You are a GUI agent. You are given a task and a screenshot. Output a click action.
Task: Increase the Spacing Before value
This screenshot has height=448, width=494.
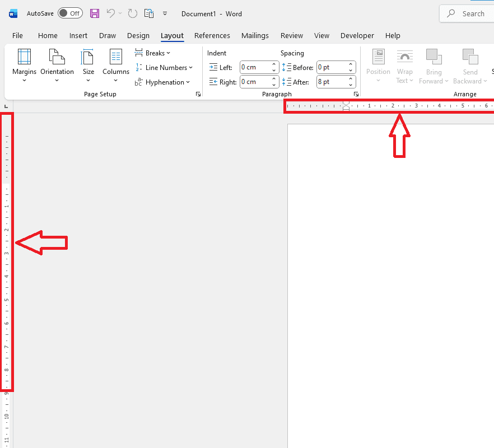(351, 64)
